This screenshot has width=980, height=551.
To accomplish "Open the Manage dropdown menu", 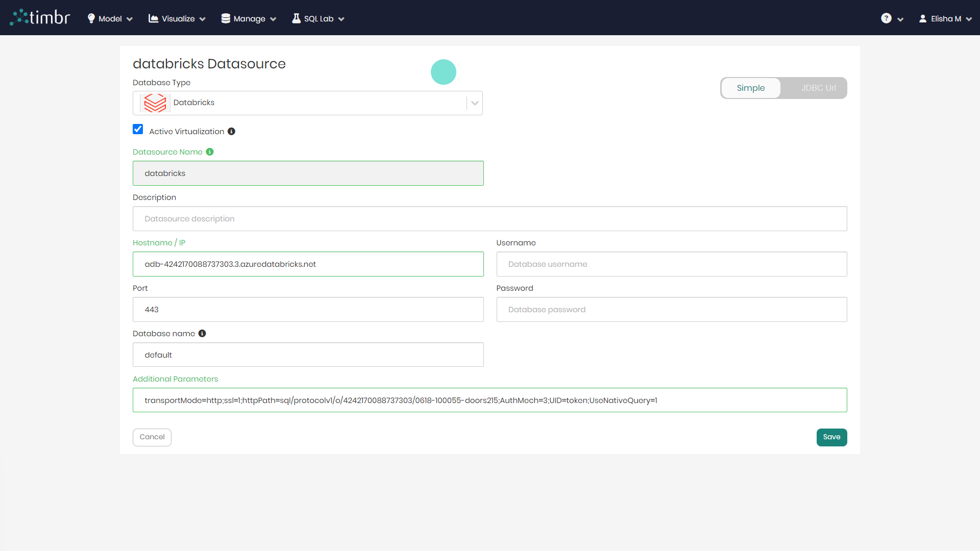I will [x=249, y=18].
